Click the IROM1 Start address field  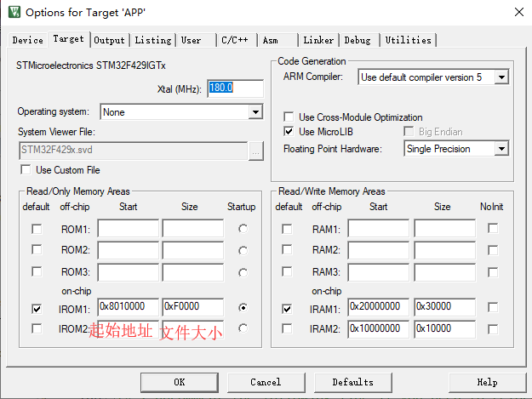click(129, 307)
